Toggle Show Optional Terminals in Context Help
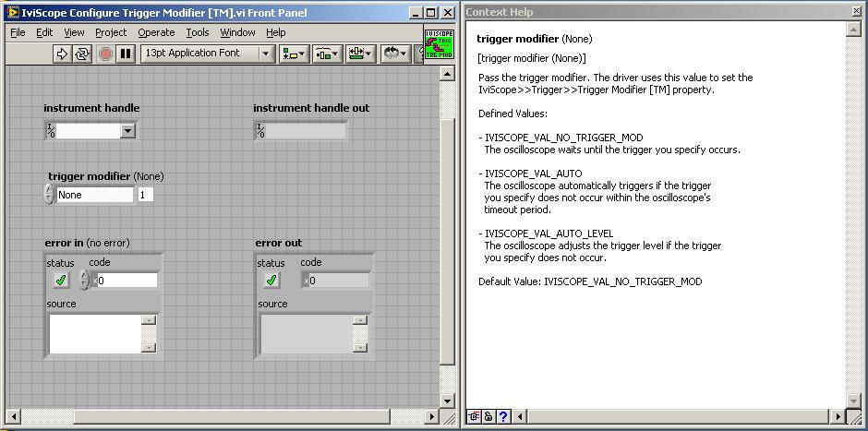Image resolution: width=868 pixels, height=431 pixels. [x=474, y=416]
